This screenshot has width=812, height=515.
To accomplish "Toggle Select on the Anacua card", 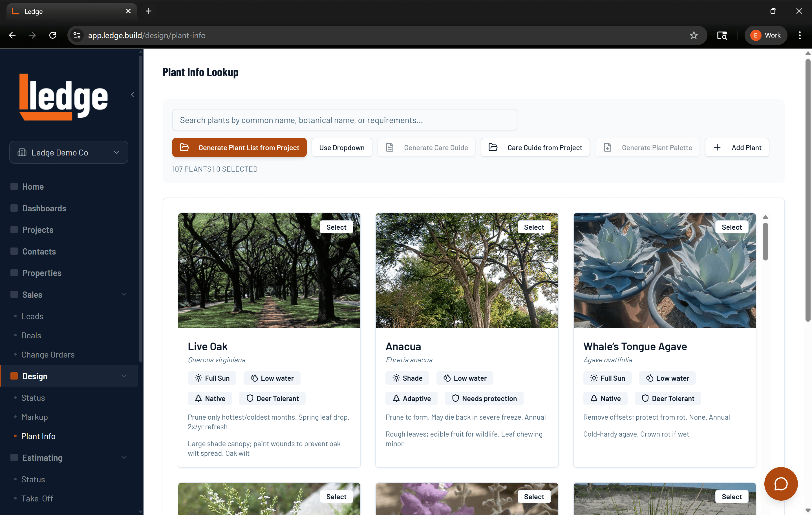I will click(x=534, y=227).
